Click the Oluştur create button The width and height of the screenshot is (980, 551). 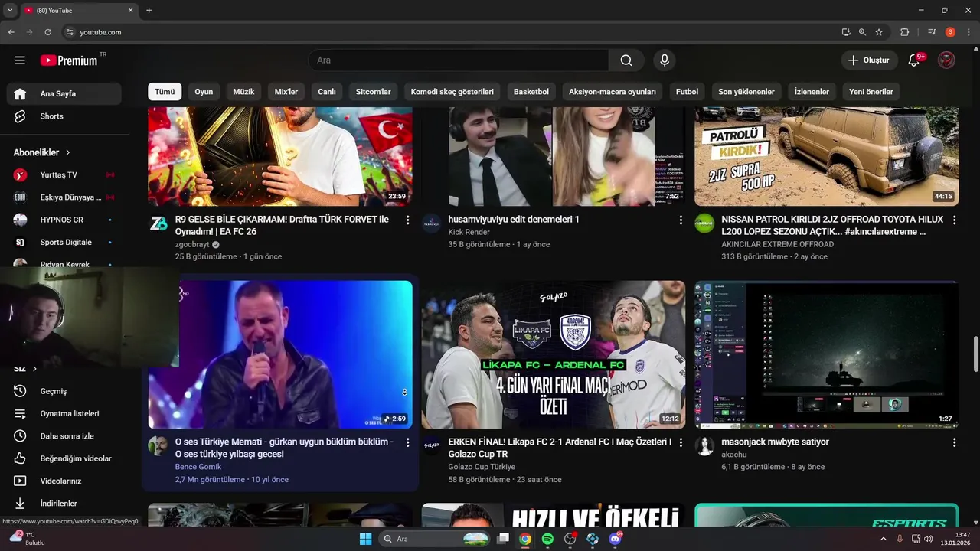[868, 60]
